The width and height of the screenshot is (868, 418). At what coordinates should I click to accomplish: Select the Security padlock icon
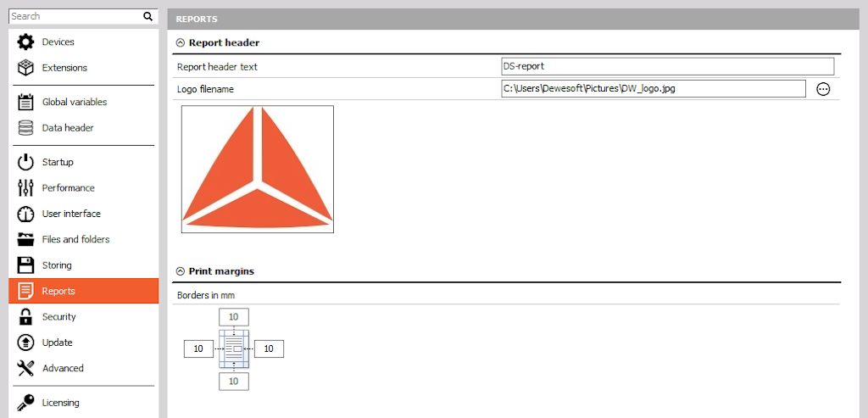coord(25,317)
